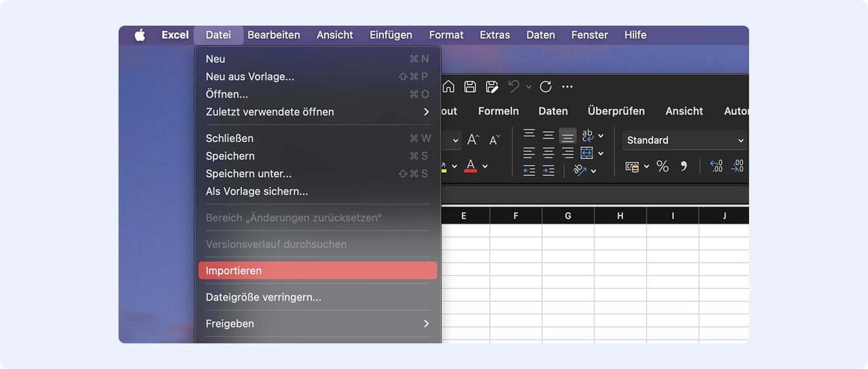Viewport: 868px width, 369px height.
Task: Open the Bearbeiten menu in menu bar
Action: (274, 35)
